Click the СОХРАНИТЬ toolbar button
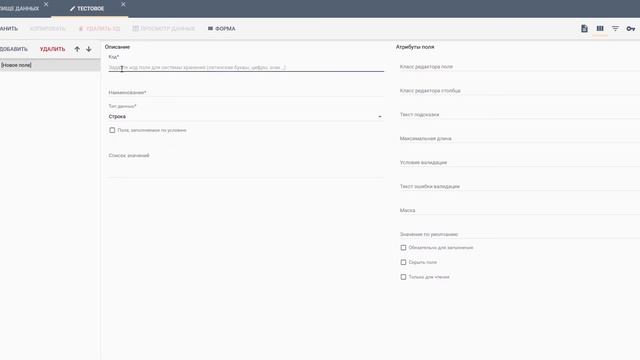Viewport: 640px width, 360px height. click(9, 29)
